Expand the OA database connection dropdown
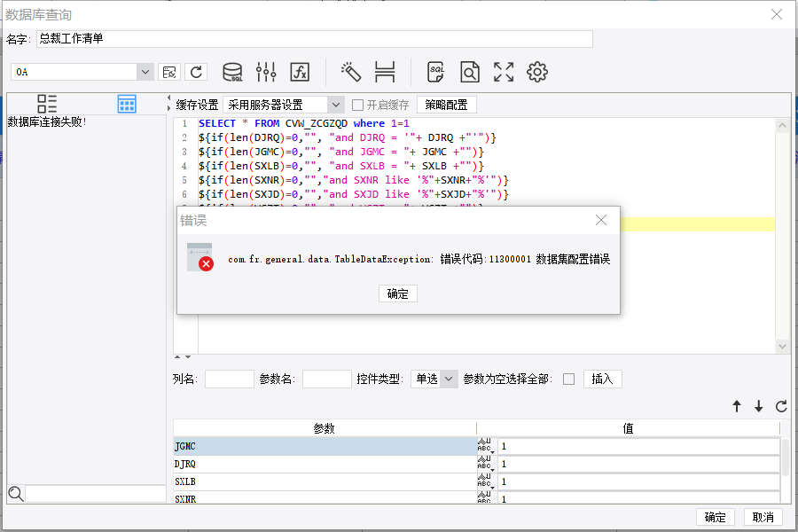 click(145, 72)
